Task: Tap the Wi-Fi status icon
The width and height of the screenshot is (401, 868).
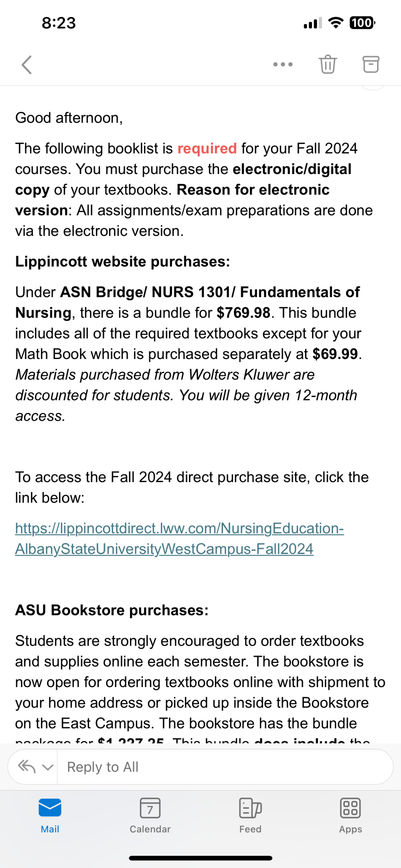Action: pyautogui.click(x=336, y=23)
